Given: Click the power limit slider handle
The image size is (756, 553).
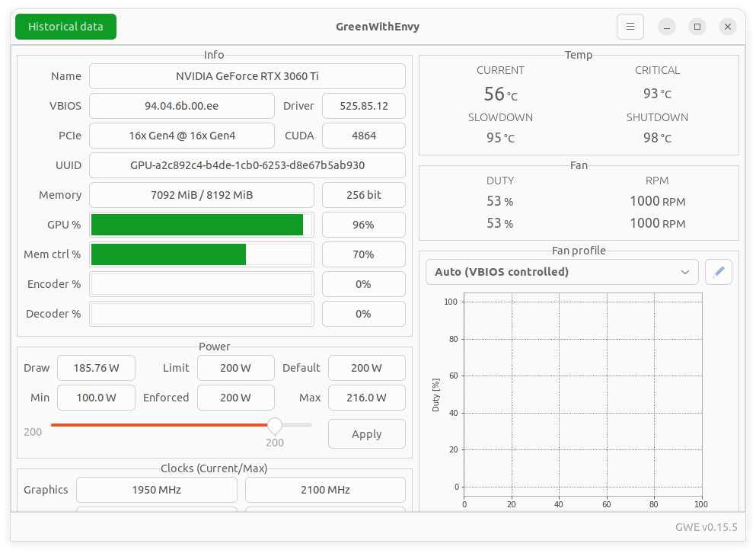Looking at the screenshot, I should [275, 425].
